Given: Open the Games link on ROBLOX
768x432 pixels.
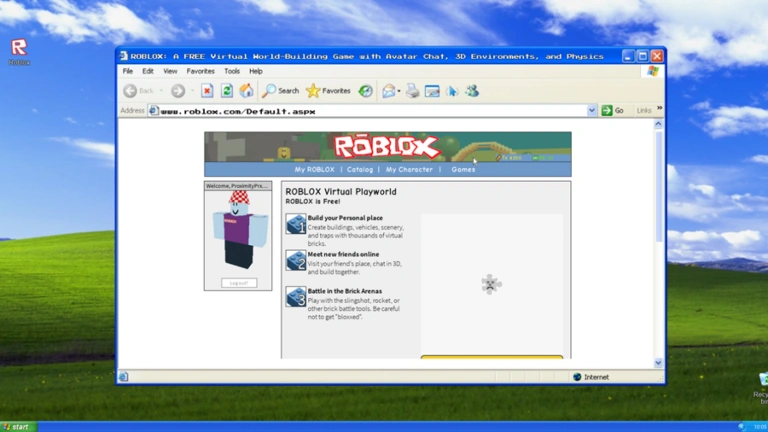Looking at the screenshot, I should click(463, 170).
